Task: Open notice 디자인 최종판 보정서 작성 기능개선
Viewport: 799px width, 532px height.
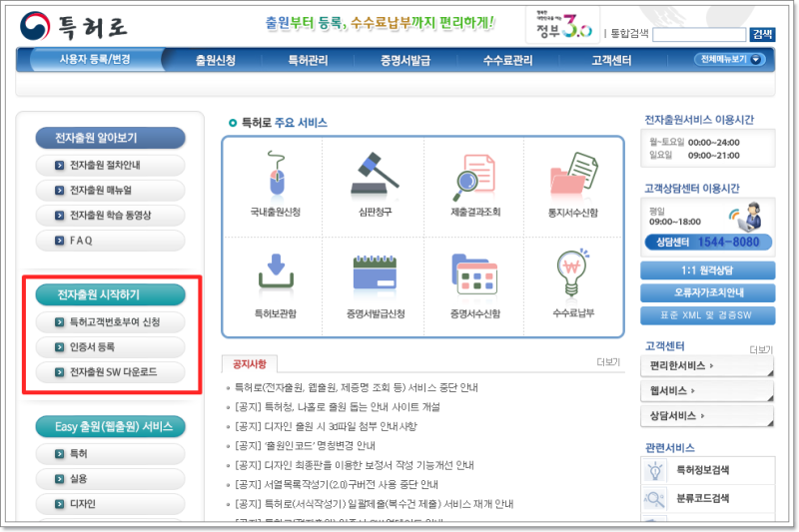Action: 355,465
